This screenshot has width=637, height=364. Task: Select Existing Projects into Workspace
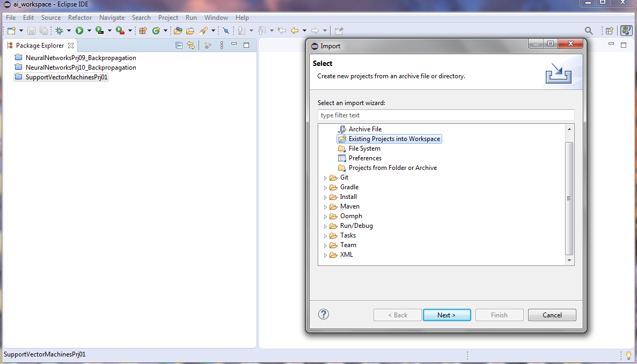[389, 139]
